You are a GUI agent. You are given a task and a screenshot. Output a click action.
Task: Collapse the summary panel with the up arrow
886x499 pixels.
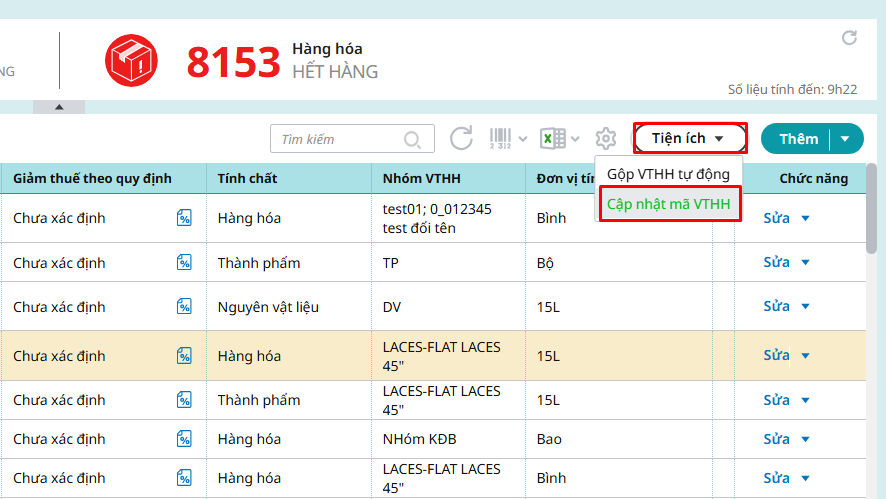[x=58, y=107]
